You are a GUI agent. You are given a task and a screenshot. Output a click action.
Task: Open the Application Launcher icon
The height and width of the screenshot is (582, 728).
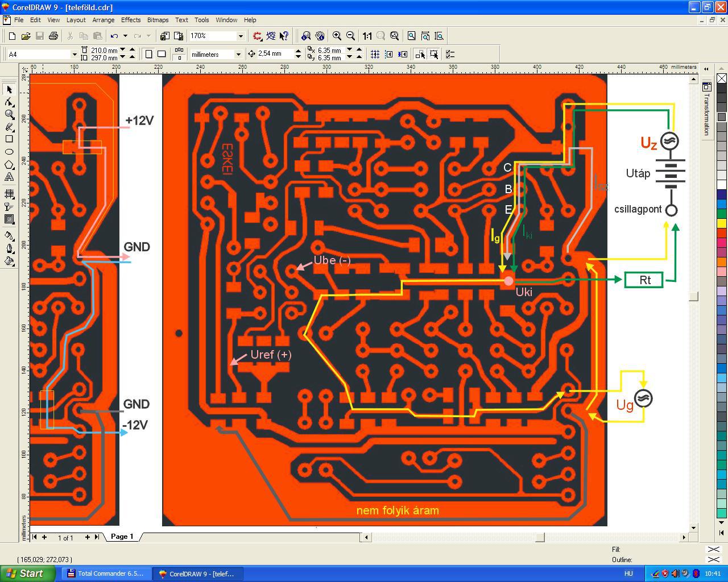tap(257, 36)
